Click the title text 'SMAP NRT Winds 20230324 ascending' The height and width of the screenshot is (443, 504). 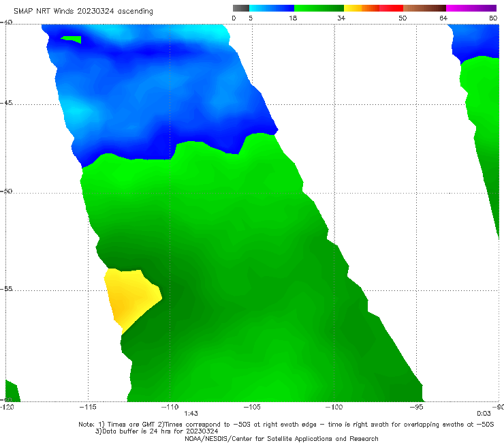[83, 12]
